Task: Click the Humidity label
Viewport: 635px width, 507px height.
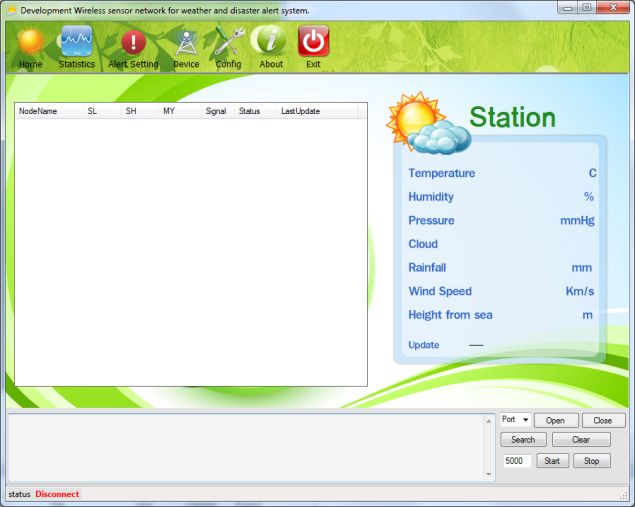Action: click(431, 197)
